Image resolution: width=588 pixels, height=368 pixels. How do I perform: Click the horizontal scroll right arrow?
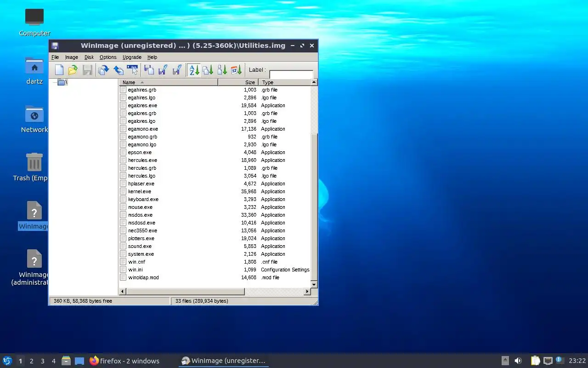[x=307, y=291]
